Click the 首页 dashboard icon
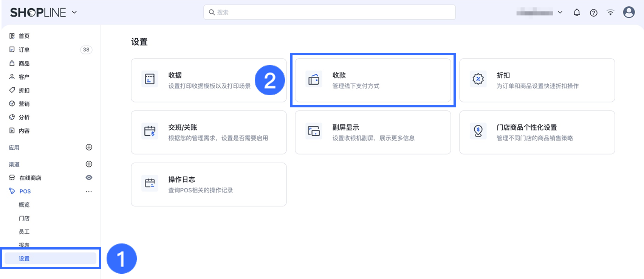 (x=12, y=36)
